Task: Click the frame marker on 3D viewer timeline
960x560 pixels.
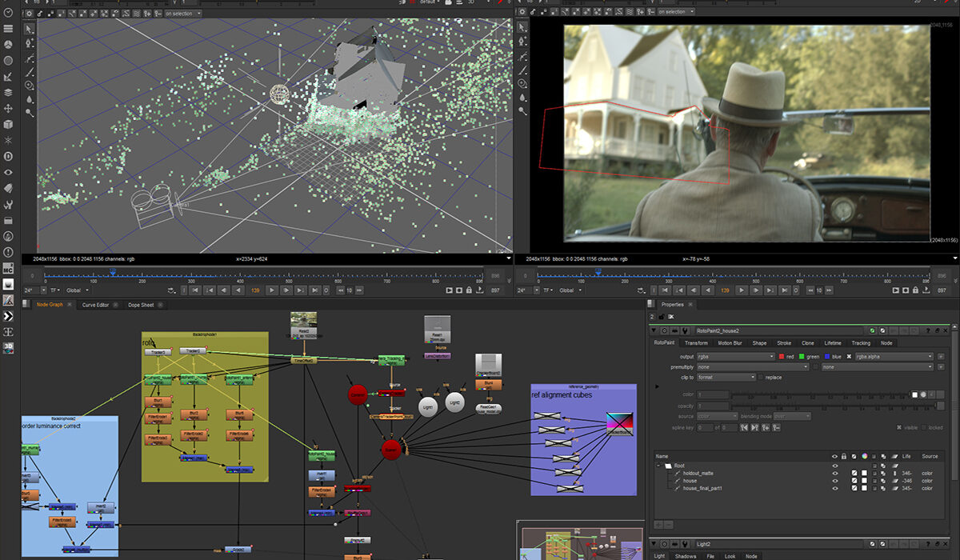Action: click(113, 272)
